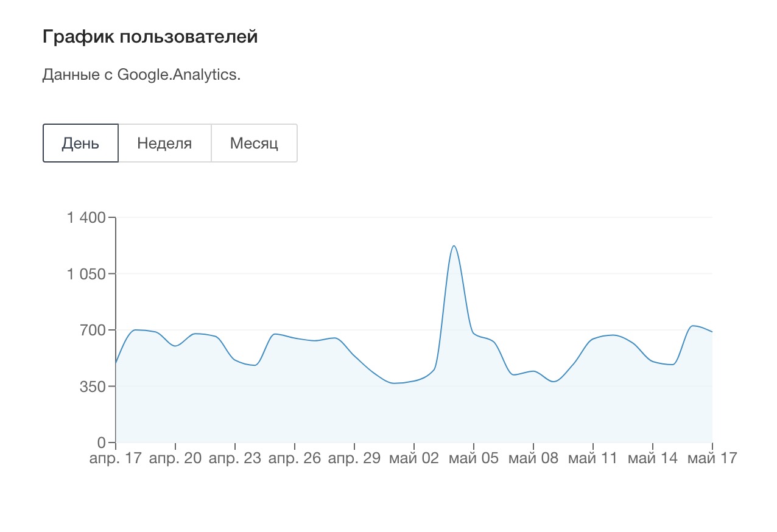
Task: Click the апр. 26 date label
Action: pyautogui.click(x=294, y=458)
